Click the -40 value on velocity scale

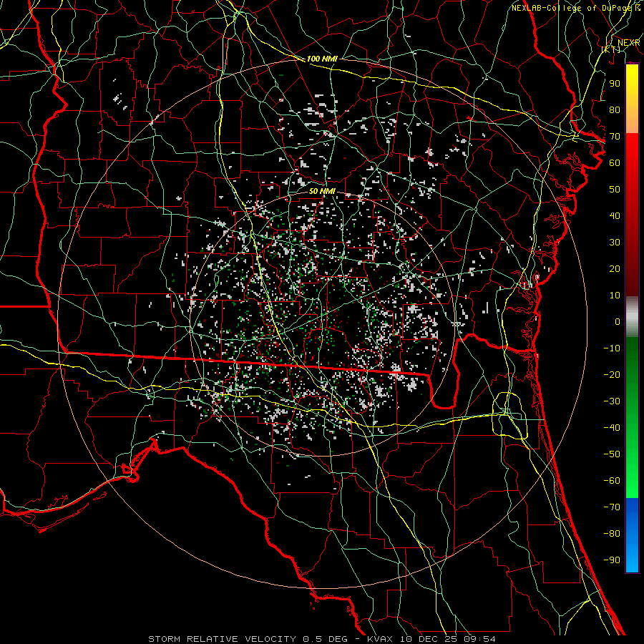point(612,428)
